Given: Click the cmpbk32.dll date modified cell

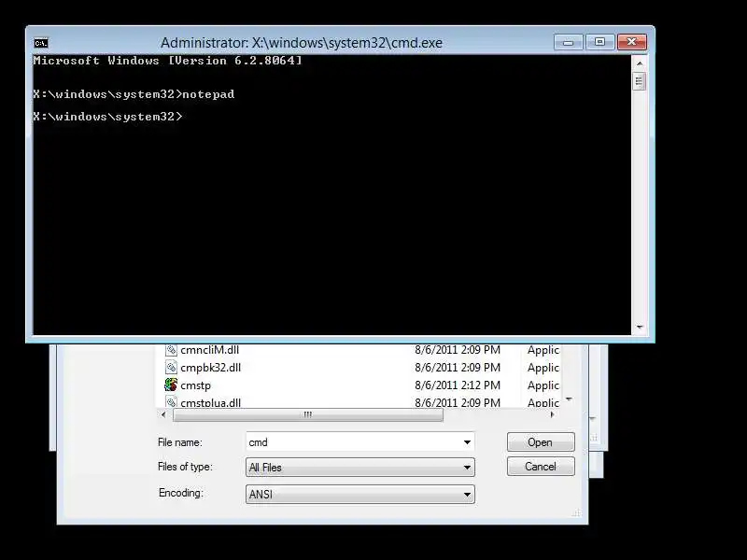Looking at the screenshot, I should click(x=458, y=368).
